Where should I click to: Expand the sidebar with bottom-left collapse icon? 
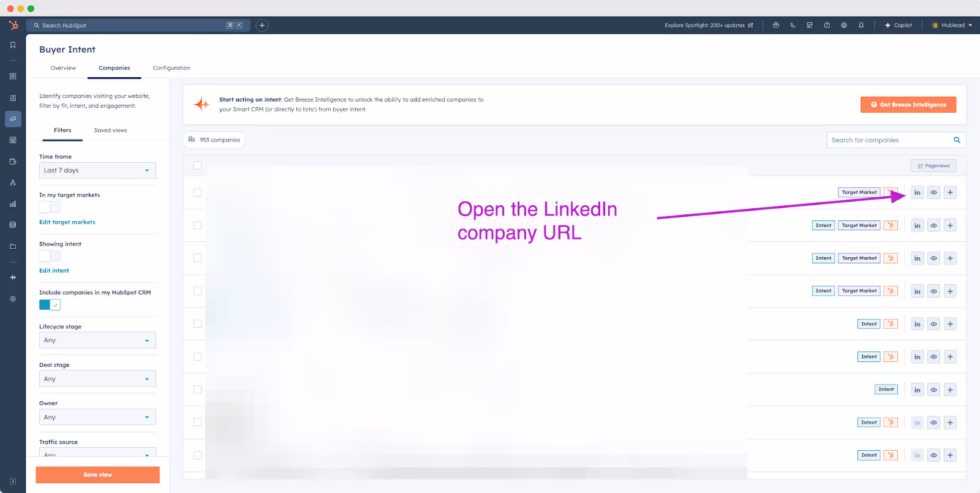pyautogui.click(x=13, y=481)
